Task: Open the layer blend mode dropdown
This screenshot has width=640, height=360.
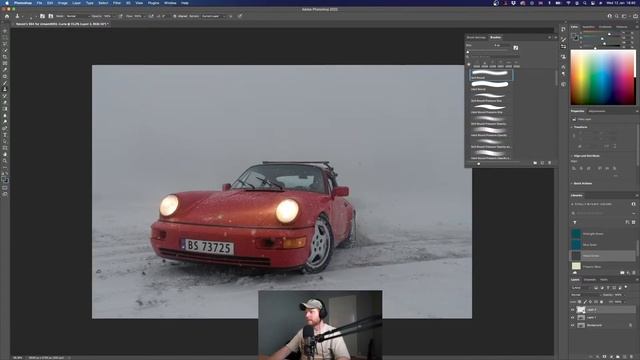Action: [x=585, y=295]
